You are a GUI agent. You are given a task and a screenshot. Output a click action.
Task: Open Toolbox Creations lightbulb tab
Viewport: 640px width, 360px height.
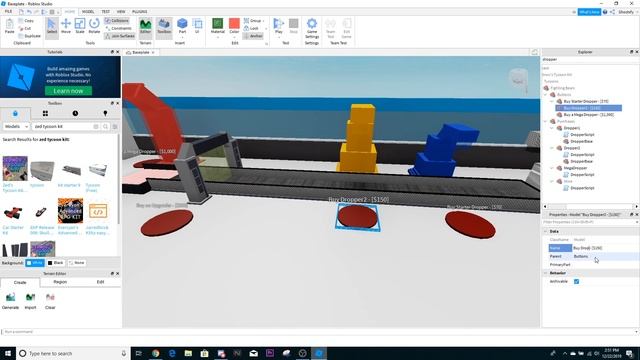[x=105, y=113]
